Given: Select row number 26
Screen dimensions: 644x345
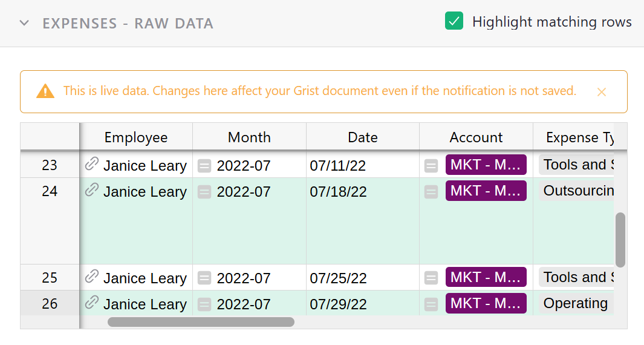Looking at the screenshot, I should 50,303.
